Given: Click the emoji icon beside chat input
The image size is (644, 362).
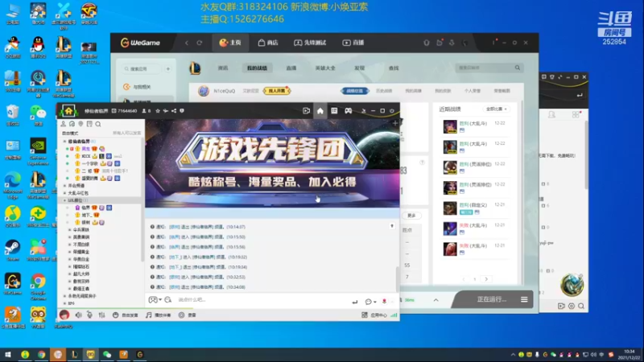Looking at the screenshot, I should pyautogui.click(x=168, y=300).
